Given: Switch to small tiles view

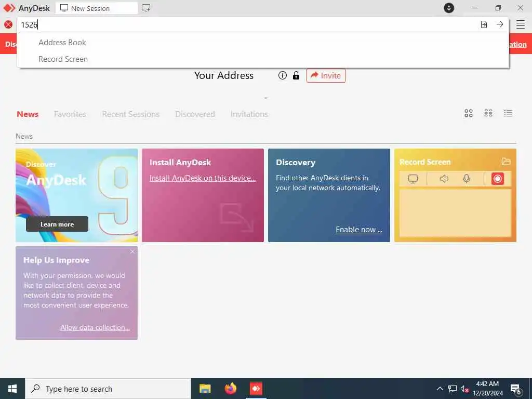Looking at the screenshot, I should click(488, 113).
